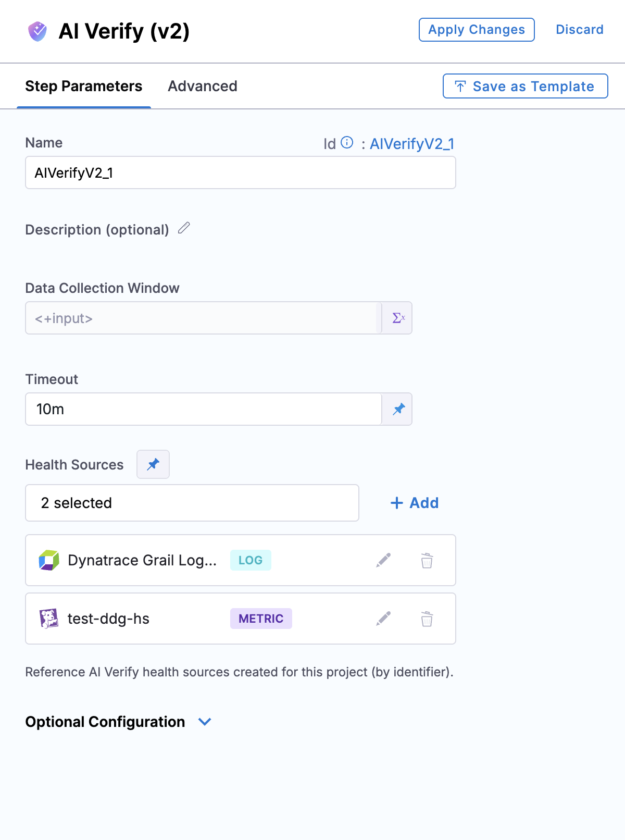Click the Discard link
The height and width of the screenshot is (840, 625).
pyautogui.click(x=580, y=30)
